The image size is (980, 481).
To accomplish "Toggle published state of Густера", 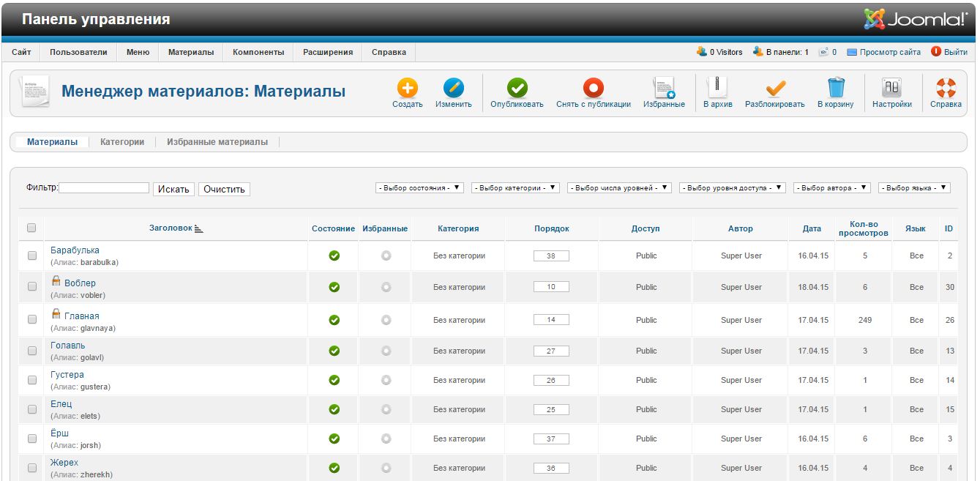I will pyautogui.click(x=334, y=380).
